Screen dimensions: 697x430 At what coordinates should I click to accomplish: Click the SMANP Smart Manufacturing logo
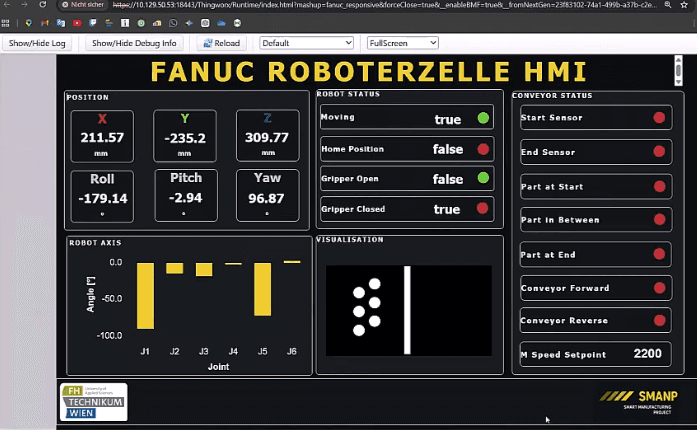639,402
